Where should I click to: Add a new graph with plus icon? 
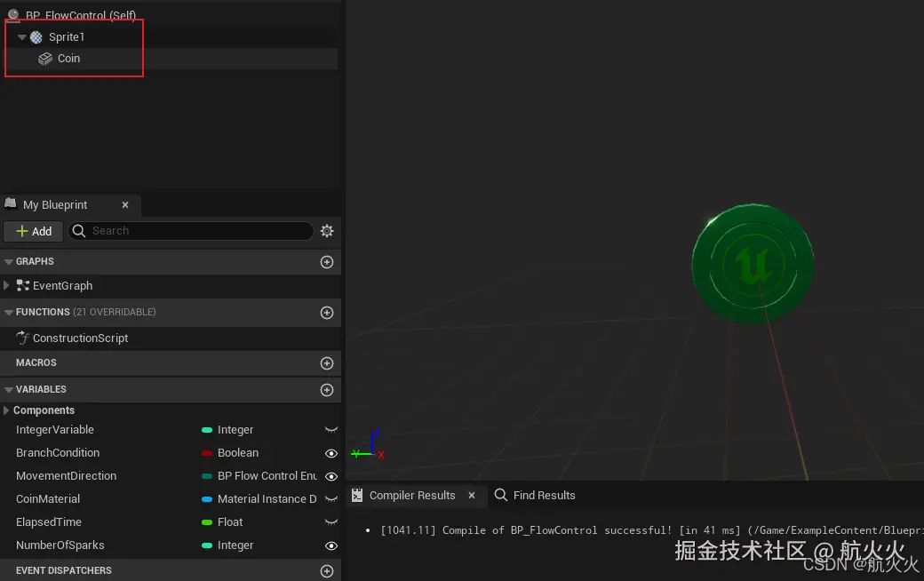pyautogui.click(x=327, y=262)
